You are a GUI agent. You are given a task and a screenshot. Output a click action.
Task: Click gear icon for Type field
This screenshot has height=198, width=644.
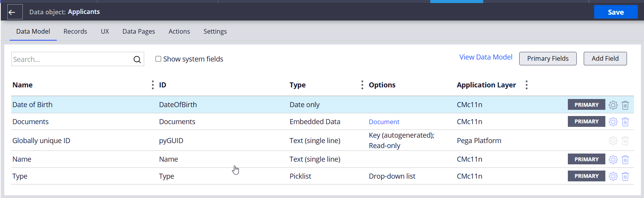pos(613,176)
